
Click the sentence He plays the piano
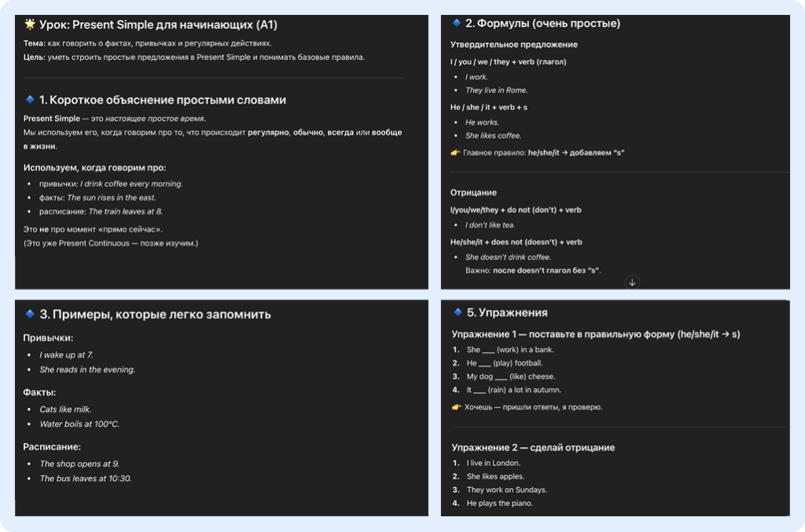(x=500, y=503)
